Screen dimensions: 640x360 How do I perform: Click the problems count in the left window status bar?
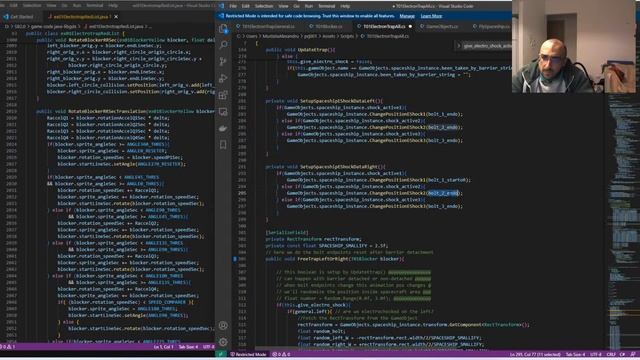coord(8,347)
